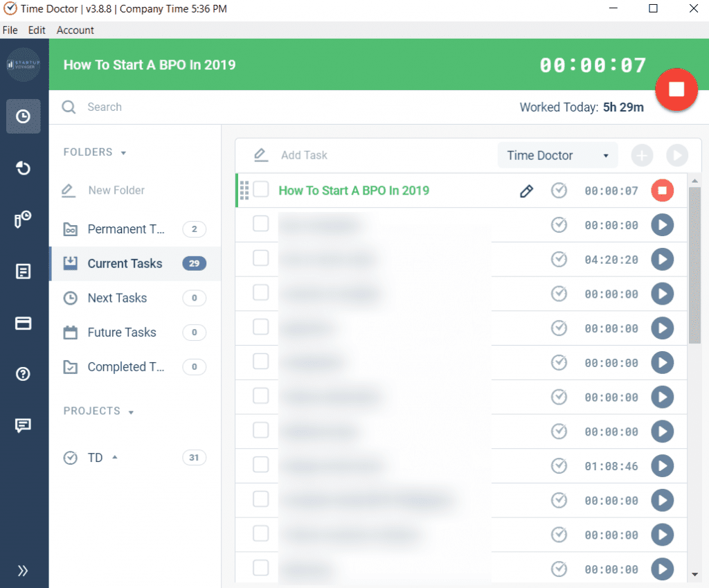Open the Time Doctor project selector dropdown

[557, 155]
